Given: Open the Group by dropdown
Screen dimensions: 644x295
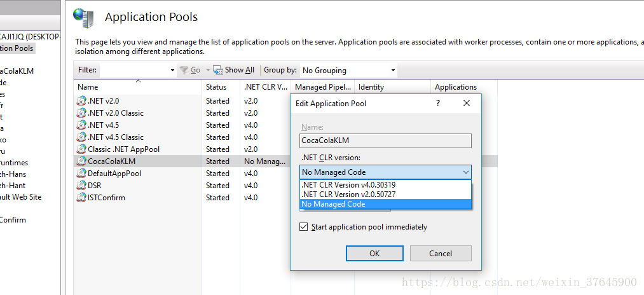Looking at the screenshot, I should coord(393,70).
